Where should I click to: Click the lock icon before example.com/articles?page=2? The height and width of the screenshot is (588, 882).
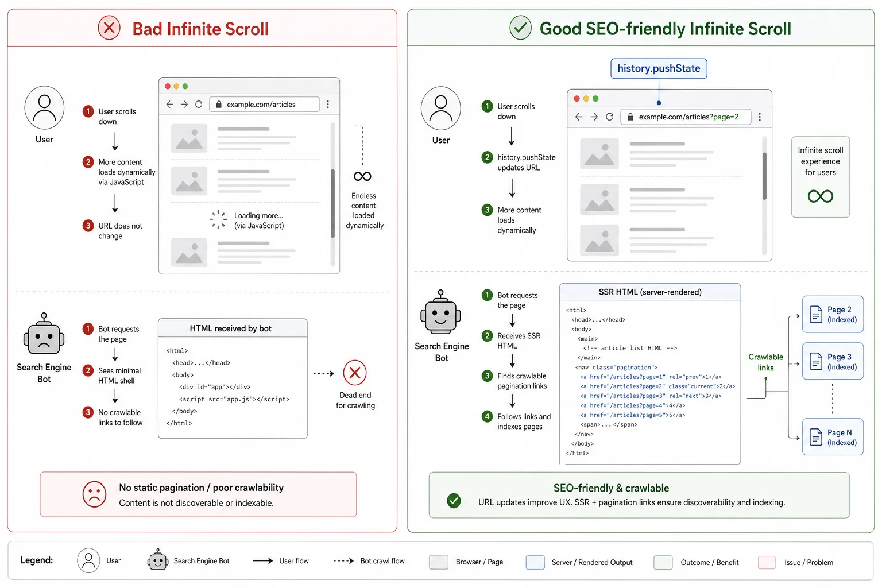pyautogui.click(x=630, y=117)
